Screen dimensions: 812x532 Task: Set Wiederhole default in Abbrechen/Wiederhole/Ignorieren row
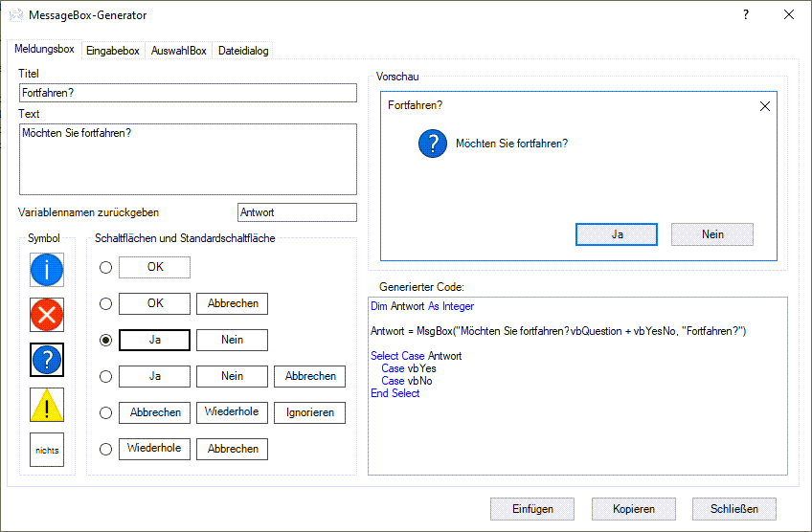click(x=232, y=412)
